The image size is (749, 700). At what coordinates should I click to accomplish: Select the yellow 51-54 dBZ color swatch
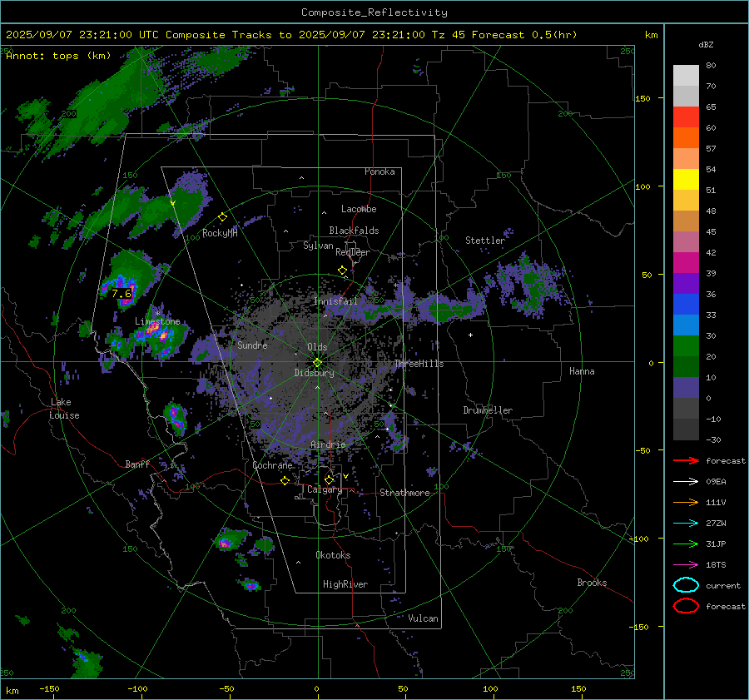pos(686,180)
